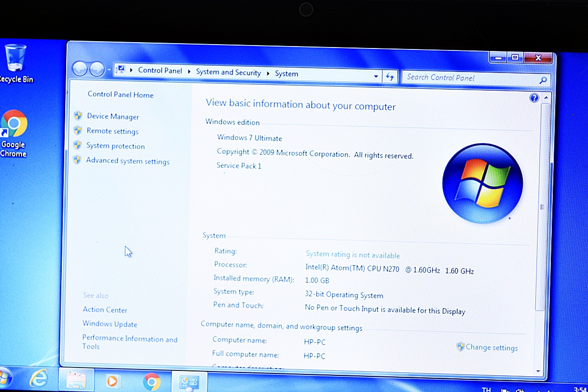588x392 pixels.
Task: Launch Internet Explorer from taskbar
Action: tap(39, 378)
